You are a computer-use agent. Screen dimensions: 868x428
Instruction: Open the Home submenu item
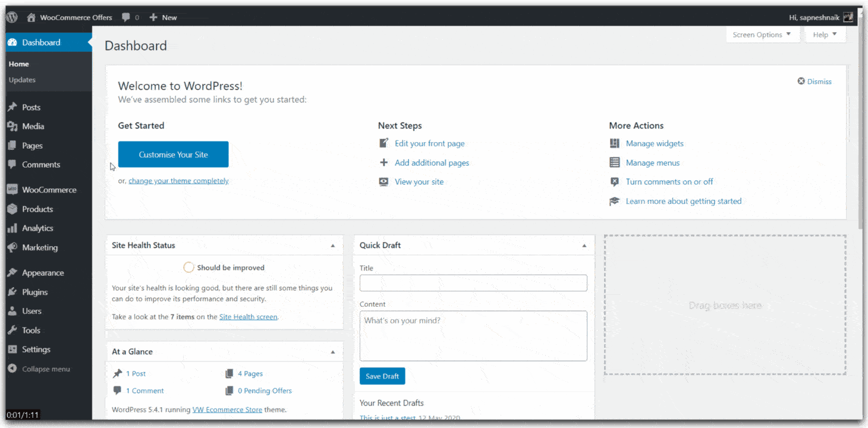pos(19,64)
